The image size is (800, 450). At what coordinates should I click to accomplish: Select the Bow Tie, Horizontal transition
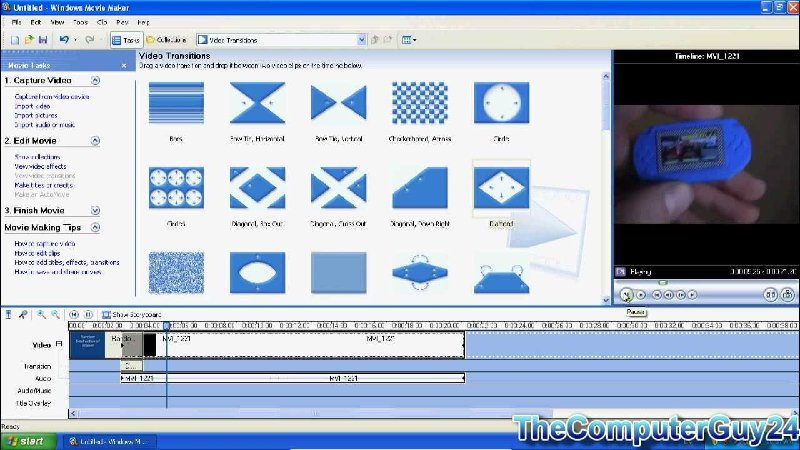257,103
